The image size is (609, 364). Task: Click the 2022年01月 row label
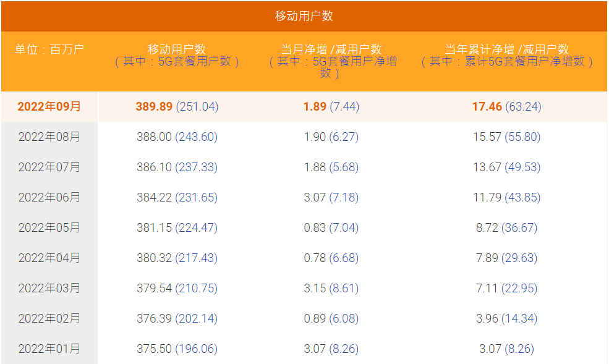tap(49, 349)
